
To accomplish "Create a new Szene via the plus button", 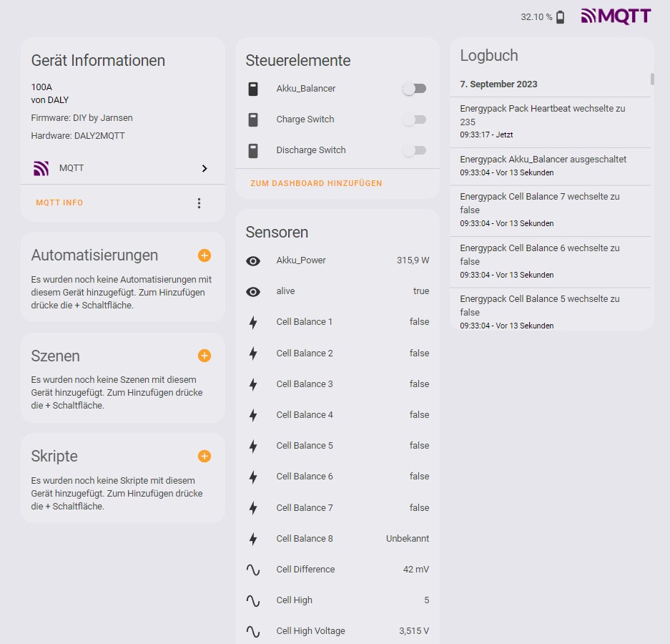I will [205, 355].
